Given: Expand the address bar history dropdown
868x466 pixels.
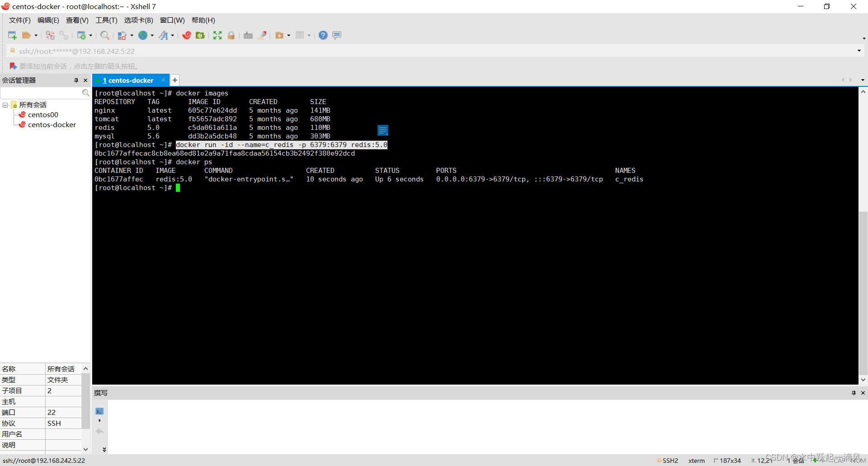Looking at the screenshot, I should [x=859, y=51].
